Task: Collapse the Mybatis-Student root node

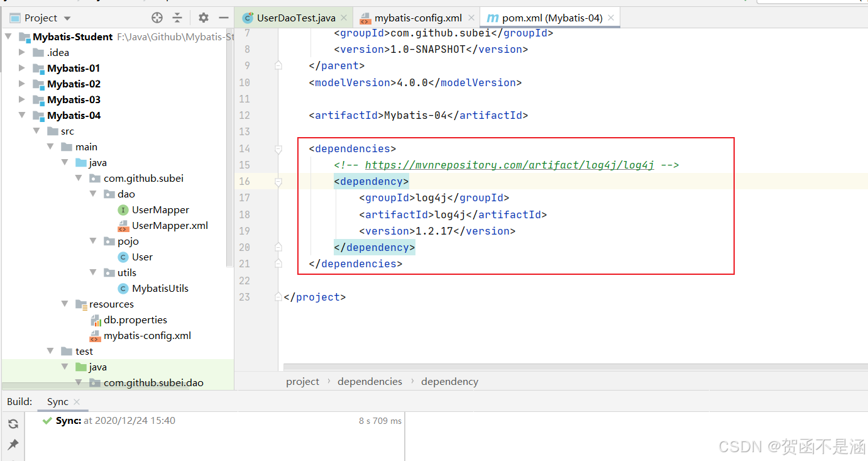Action: click(8, 36)
